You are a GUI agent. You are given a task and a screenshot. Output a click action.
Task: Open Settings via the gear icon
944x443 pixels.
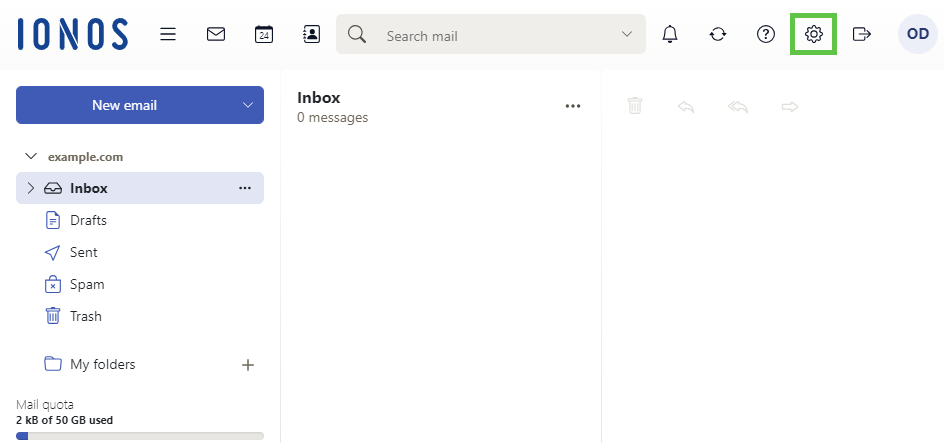(814, 34)
